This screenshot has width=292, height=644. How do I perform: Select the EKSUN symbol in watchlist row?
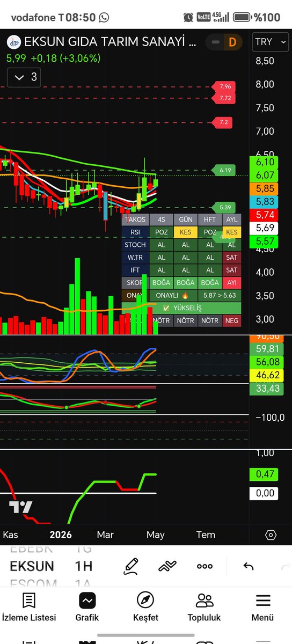[x=32, y=566]
